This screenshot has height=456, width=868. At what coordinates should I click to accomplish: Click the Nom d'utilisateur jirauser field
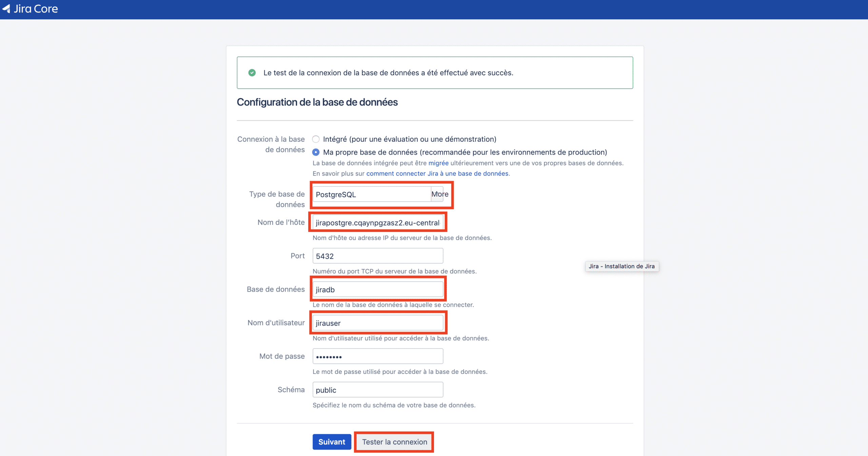378,323
